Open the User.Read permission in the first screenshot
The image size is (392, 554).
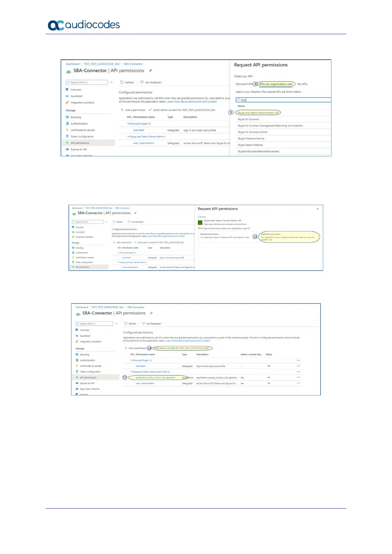point(139,130)
